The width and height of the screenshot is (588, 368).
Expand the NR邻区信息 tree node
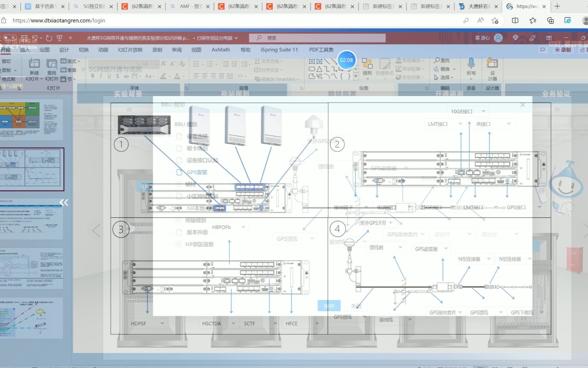(178, 244)
